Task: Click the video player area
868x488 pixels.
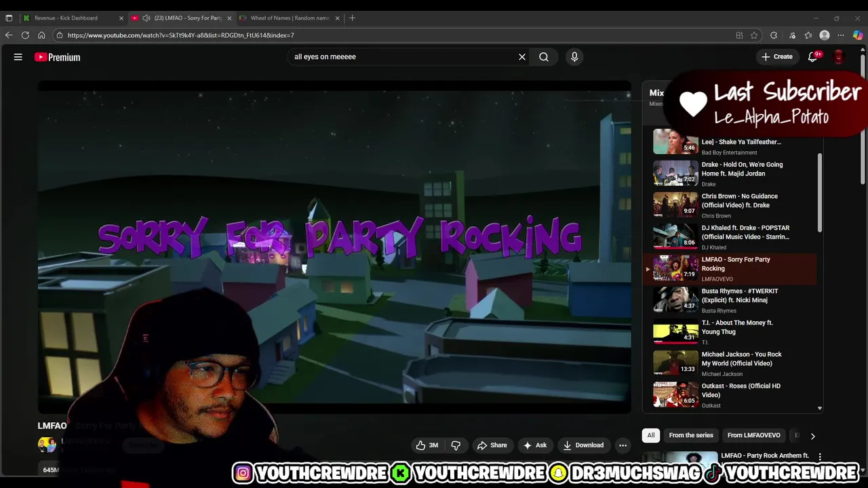Action: (x=334, y=247)
